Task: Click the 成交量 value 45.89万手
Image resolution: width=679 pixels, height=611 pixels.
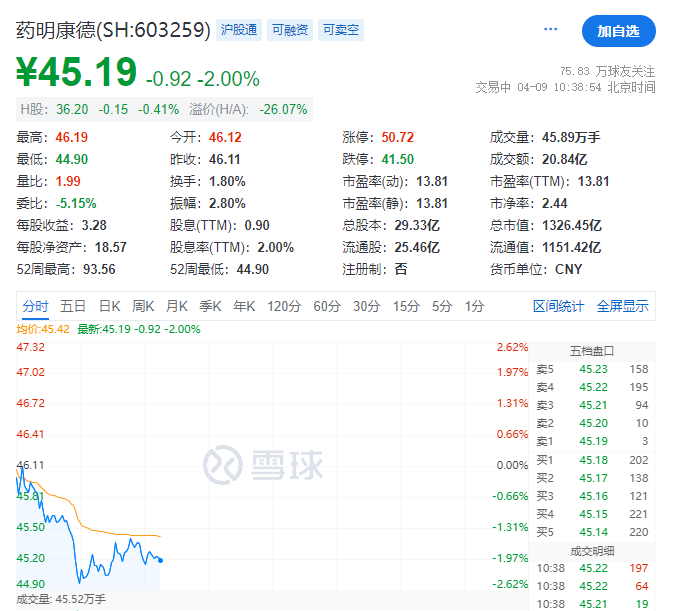Action: tap(571, 137)
